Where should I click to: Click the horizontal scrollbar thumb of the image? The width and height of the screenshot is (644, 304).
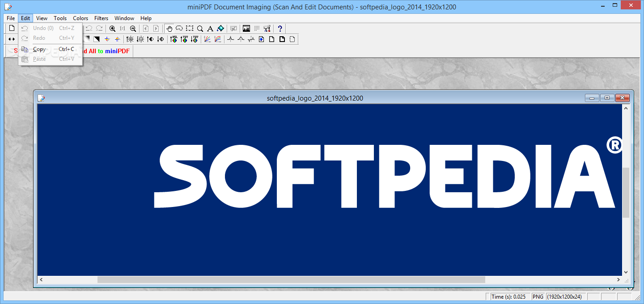point(291,279)
